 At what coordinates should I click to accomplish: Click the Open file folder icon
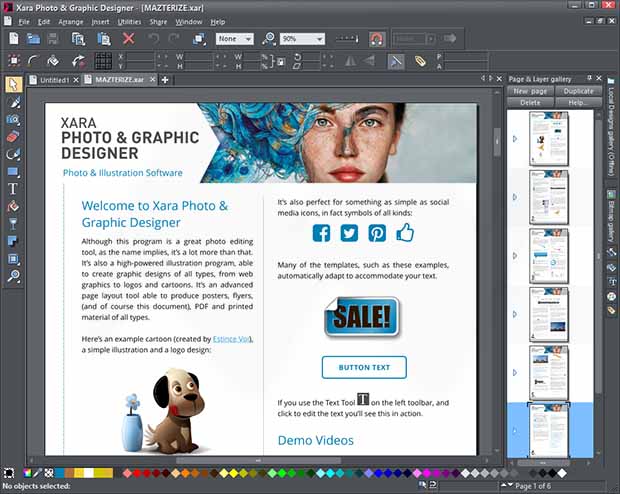(x=33, y=39)
